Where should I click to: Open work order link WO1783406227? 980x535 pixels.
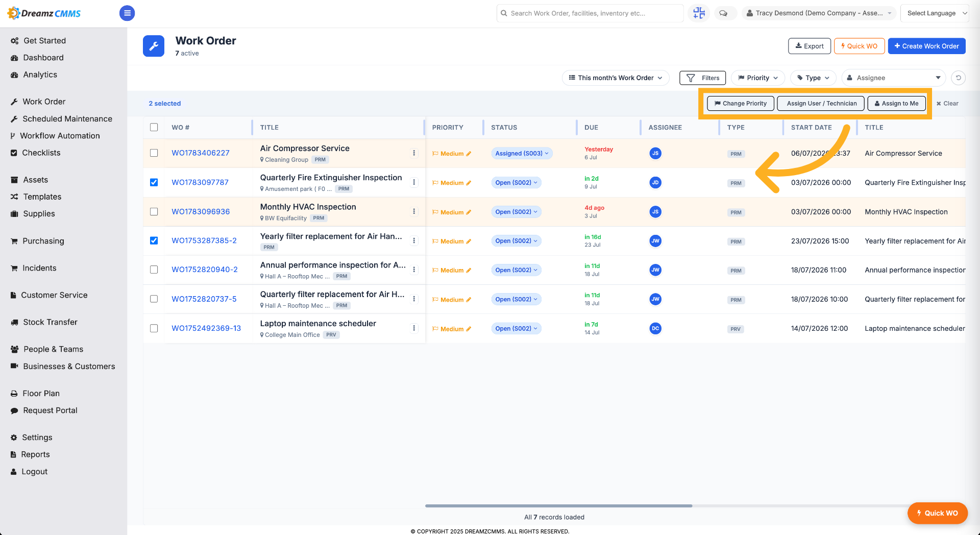pyautogui.click(x=201, y=153)
